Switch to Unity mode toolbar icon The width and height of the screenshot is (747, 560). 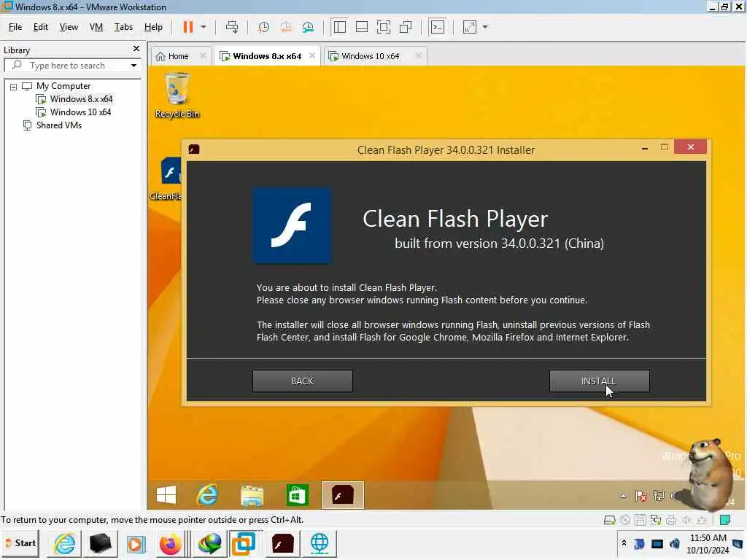click(x=406, y=27)
